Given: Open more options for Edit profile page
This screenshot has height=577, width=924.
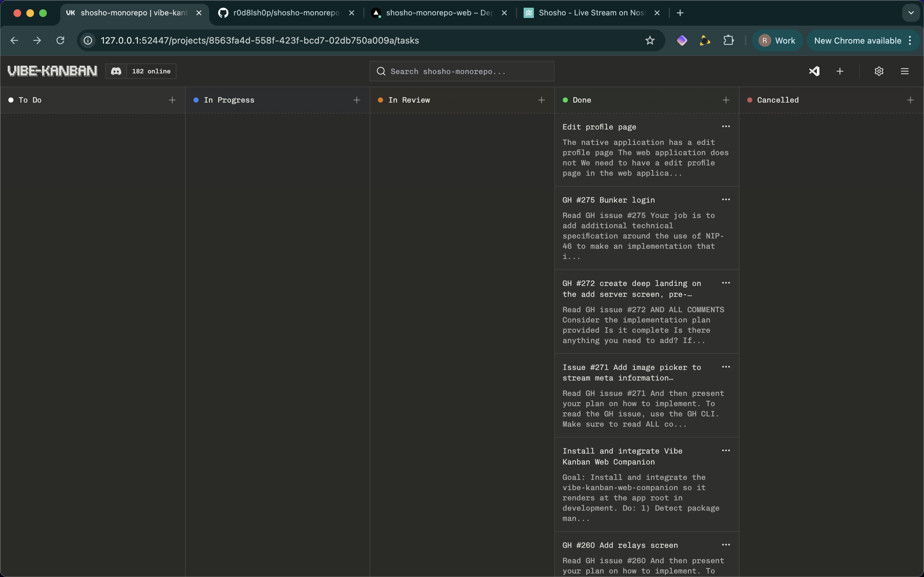Looking at the screenshot, I should pyautogui.click(x=726, y=126).
